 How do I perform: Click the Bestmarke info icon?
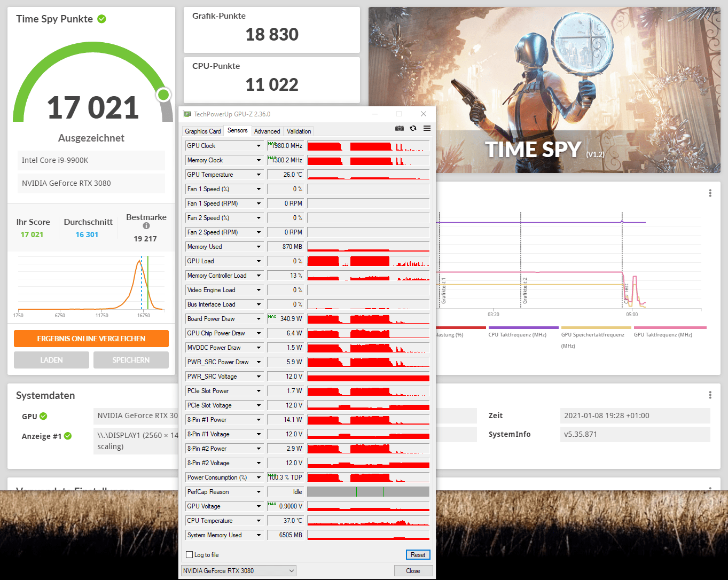coord(146,226)
